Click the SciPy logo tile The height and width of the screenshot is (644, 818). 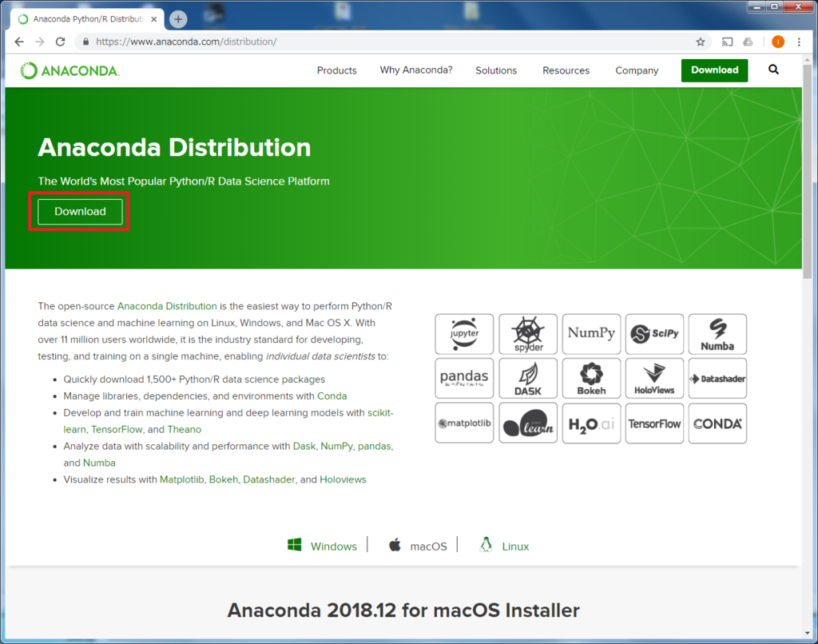[x=654, y=334]
